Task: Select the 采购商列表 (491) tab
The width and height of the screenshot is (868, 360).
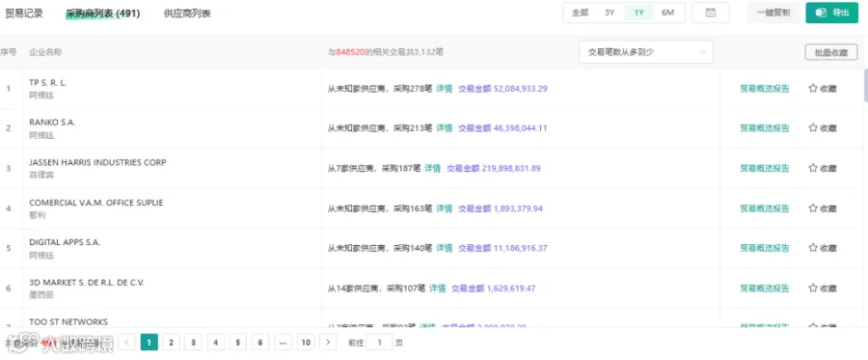Action: pyautogui.click(x=103, y=14)
